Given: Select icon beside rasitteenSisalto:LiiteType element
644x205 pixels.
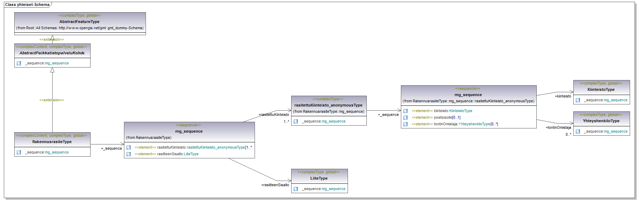Looking at the screenshot, I should coord(129,154).
